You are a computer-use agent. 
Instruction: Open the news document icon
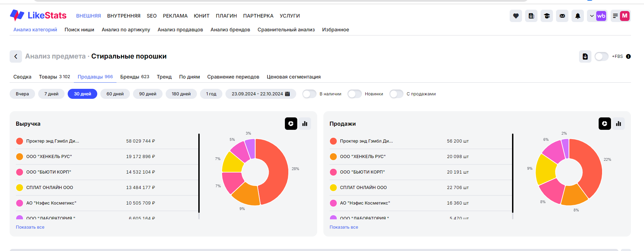tap(531, 16)
